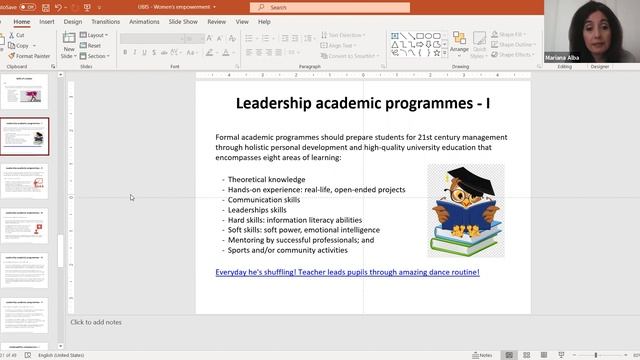Click the Undo arrow icon
640x360 pixels.
(x=58, y=7)
